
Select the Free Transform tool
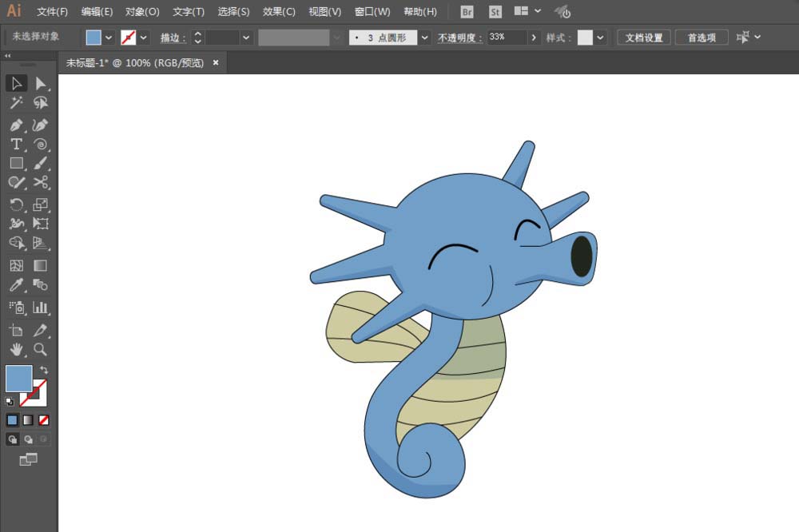click(x=40, y=224)
